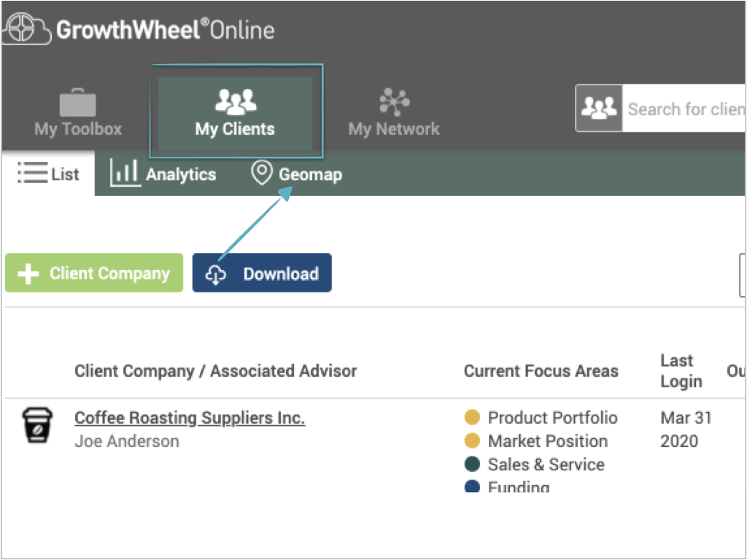The image size is (747, 560).
Task: Click the List view lines icon
Action: click(32, 172)
